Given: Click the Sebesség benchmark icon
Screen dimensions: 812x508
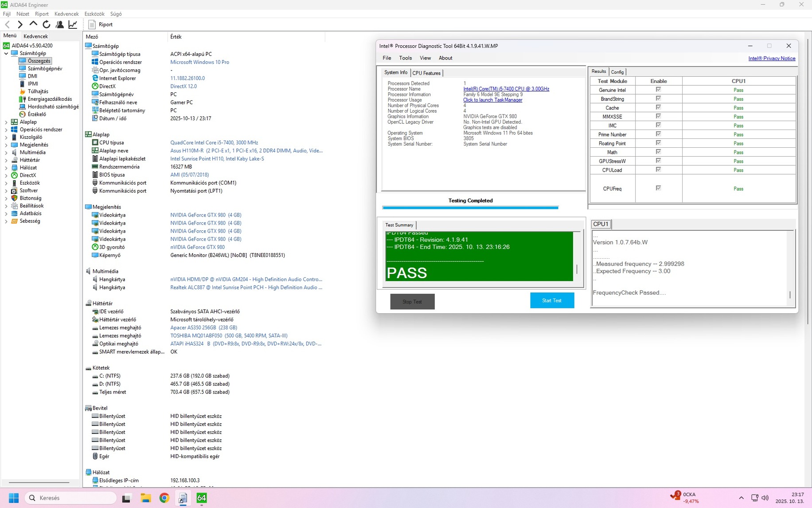Looking at the screenshot, I should point(15,221).
